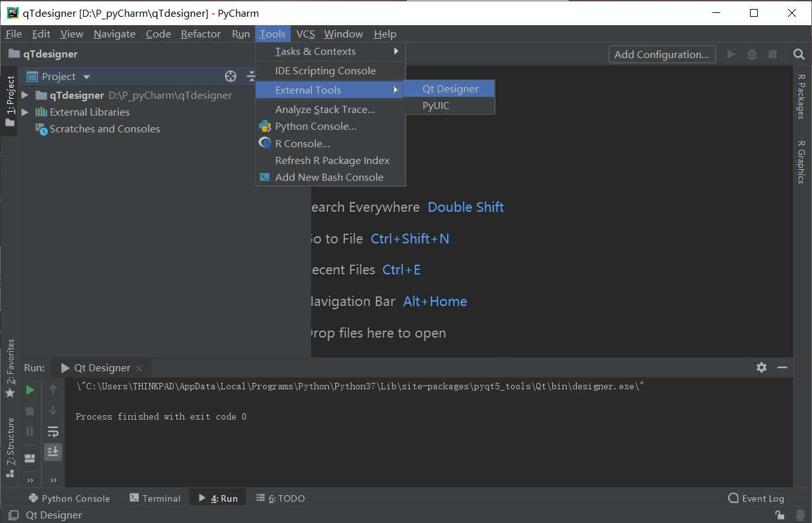
Task: Select Scratches and Consoles tree item
Action: coord(105,129)
